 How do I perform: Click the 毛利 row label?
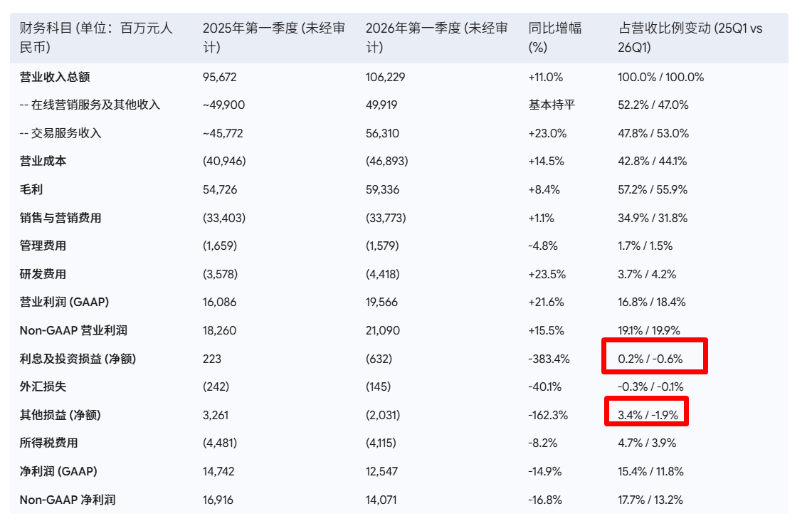[31, 189]
